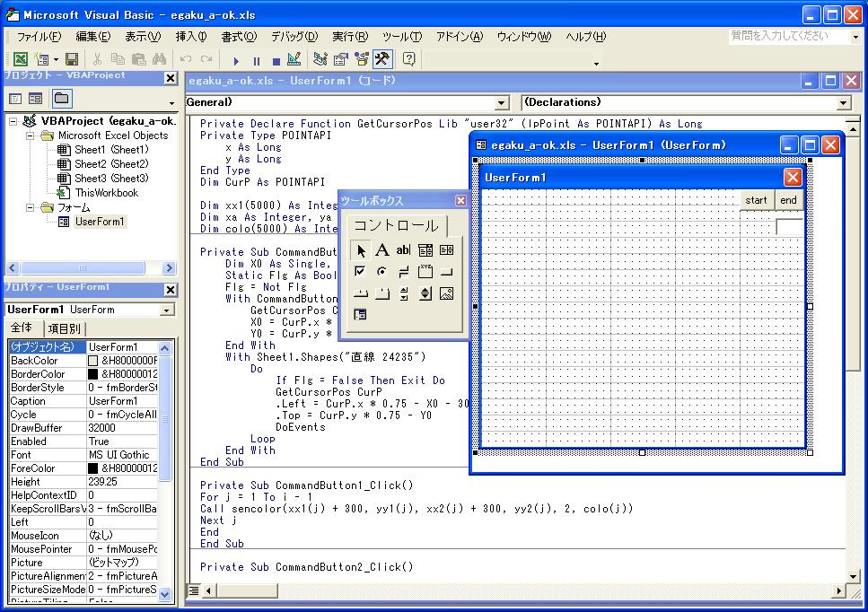Open Visual Basic Help question mark icon
The width and height of the screenshot is (868, 612).
(x=409, y=58)
